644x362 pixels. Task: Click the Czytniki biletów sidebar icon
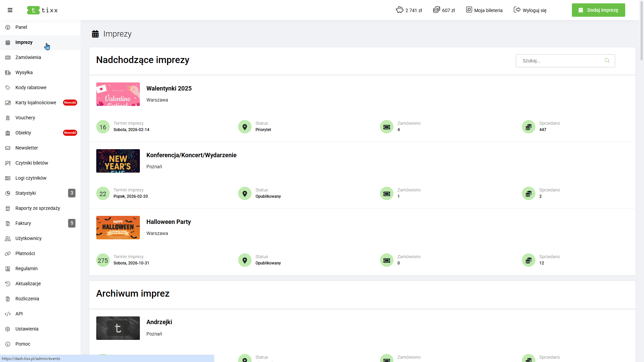tap(8, 163)
